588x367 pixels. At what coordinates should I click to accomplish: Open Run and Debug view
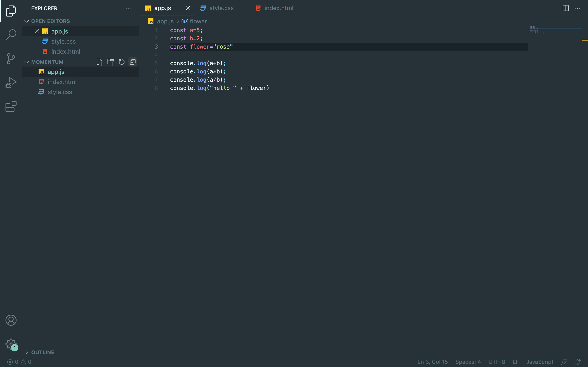click(11, 83)
